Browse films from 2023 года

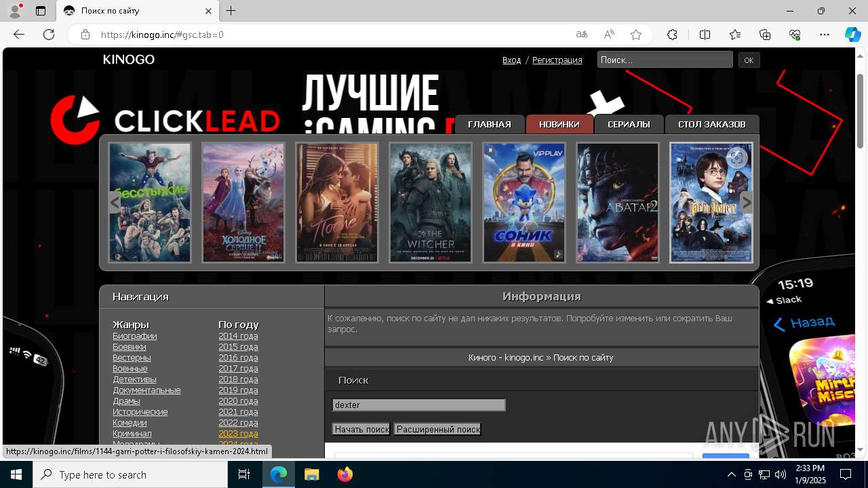point(238,434)
